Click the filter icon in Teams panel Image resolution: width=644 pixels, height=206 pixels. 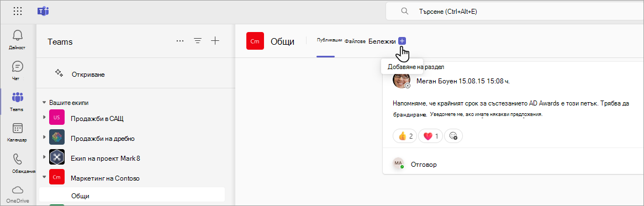(x=198, y=41)
